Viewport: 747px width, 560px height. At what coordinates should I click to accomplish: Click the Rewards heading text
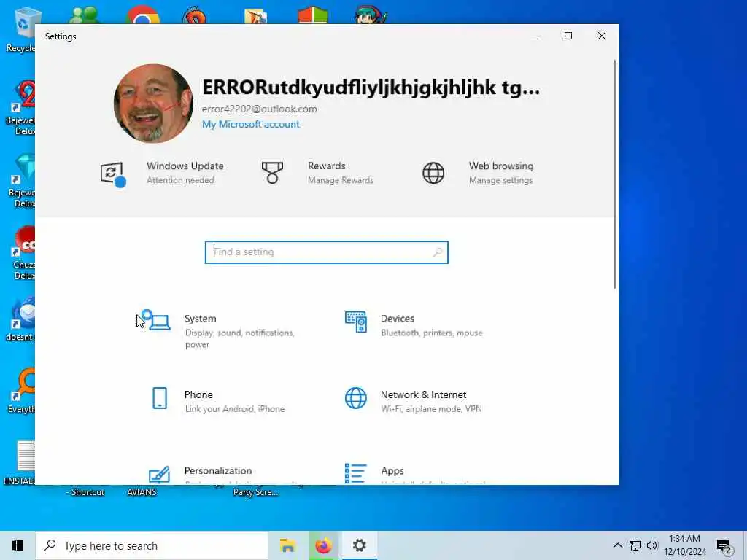[x=326, y=166]
